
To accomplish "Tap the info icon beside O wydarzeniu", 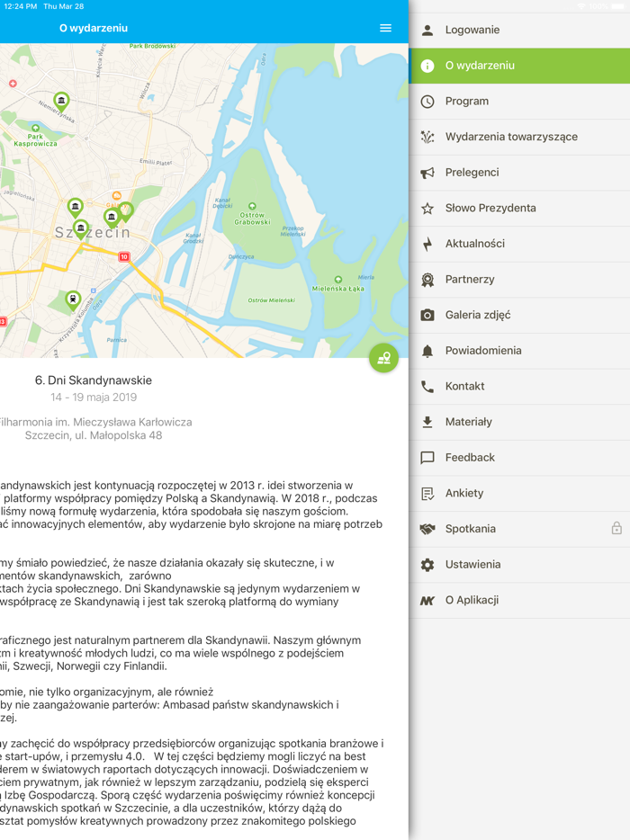I will point(427,66).
